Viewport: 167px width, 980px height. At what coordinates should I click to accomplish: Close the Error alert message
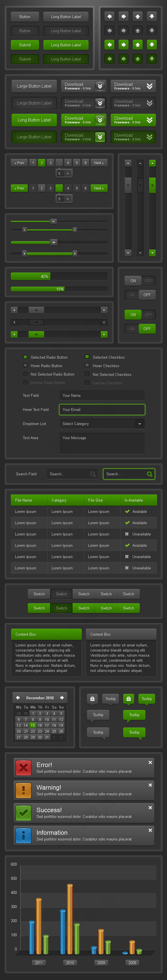click(150, 762)
